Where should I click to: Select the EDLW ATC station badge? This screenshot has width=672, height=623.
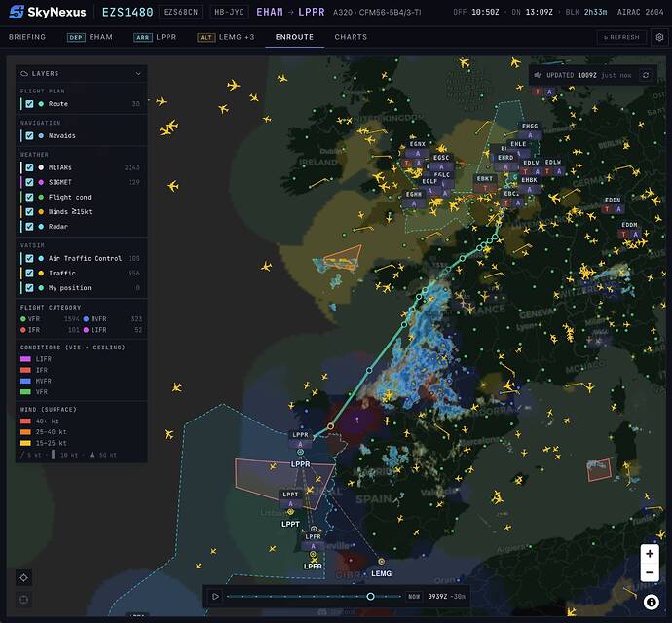(553, 166)
